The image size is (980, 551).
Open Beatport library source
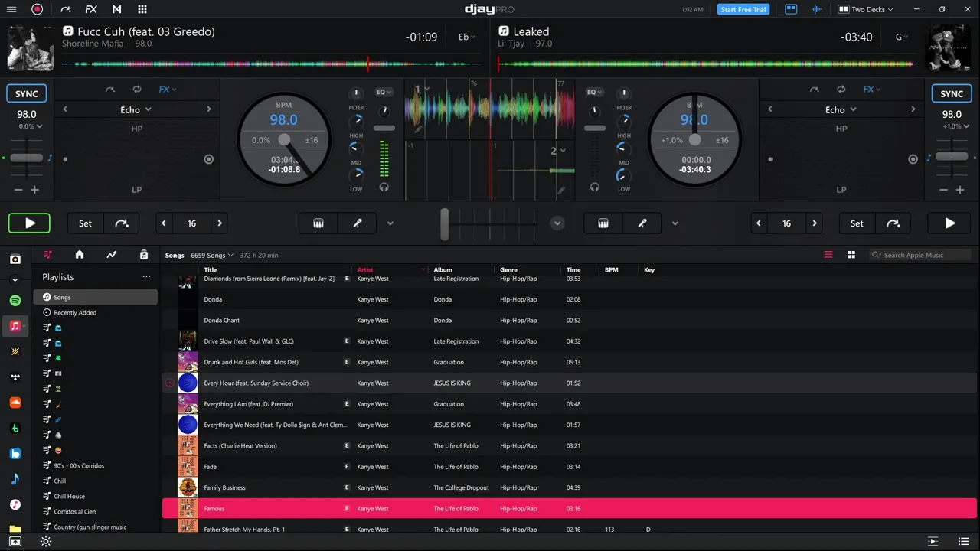15,428
